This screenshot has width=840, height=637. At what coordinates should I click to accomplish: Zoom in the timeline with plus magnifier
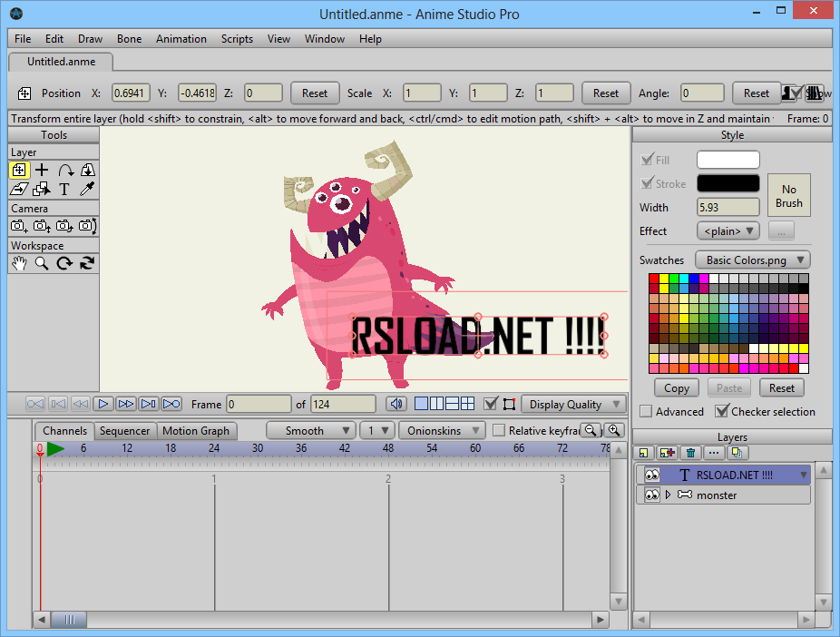point(614,430)
